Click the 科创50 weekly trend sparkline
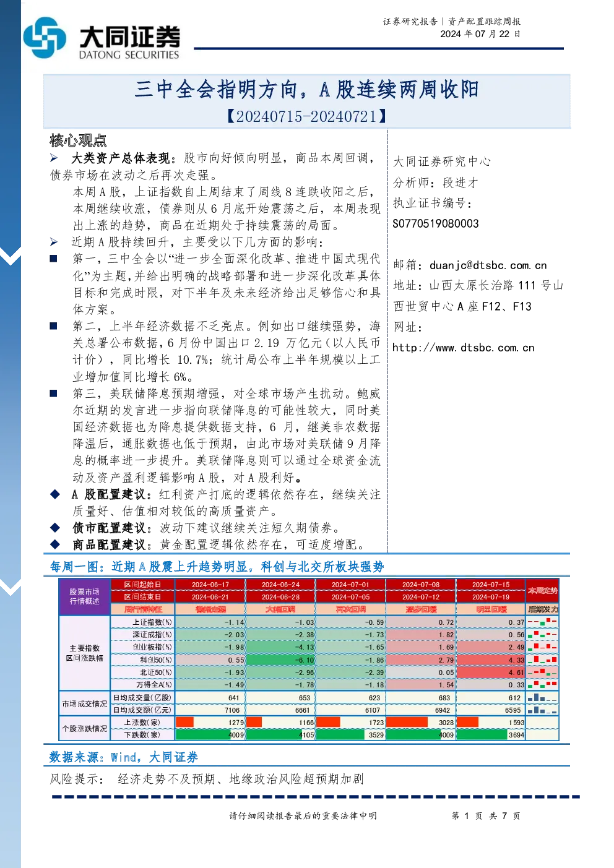 tap(542, 660)
